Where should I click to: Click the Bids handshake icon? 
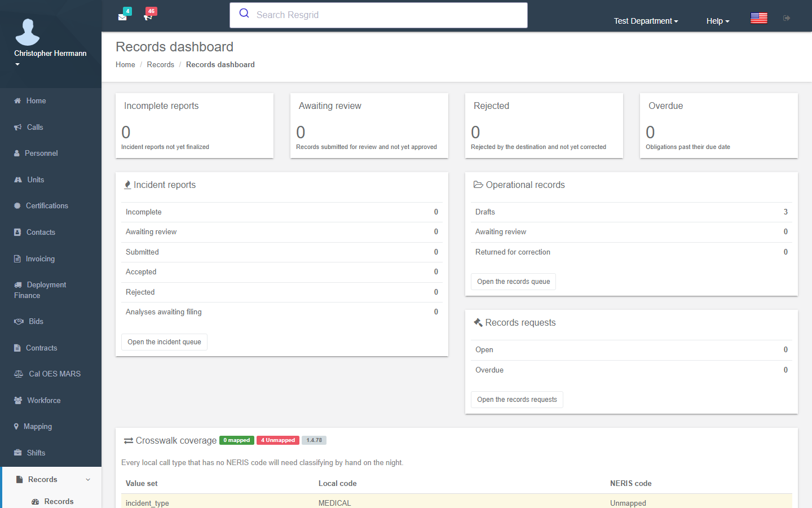click(19, 321)
